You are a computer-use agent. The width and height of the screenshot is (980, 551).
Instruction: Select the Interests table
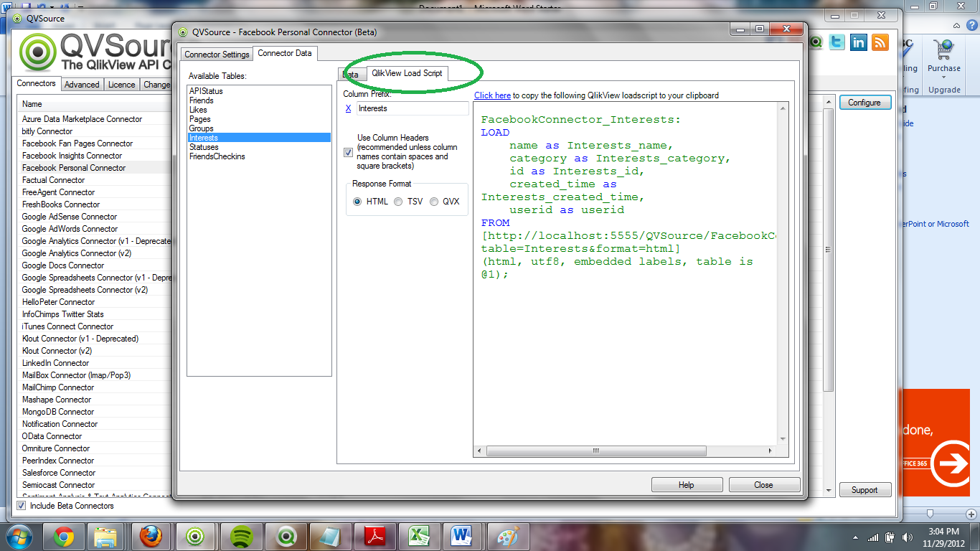[259, 138]
